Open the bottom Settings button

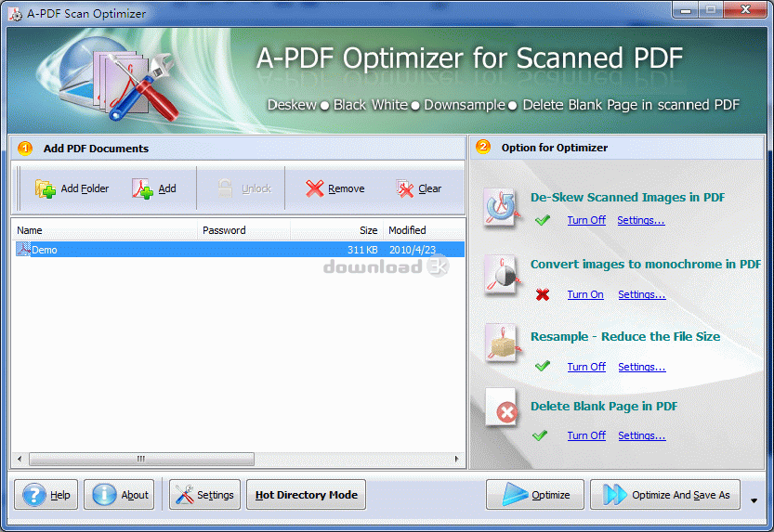[x=204, y=495]
